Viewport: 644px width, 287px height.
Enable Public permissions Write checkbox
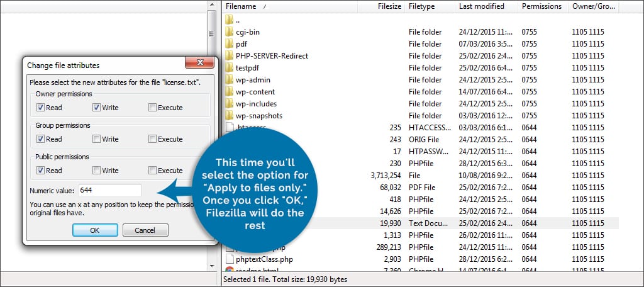click(96, 170)
